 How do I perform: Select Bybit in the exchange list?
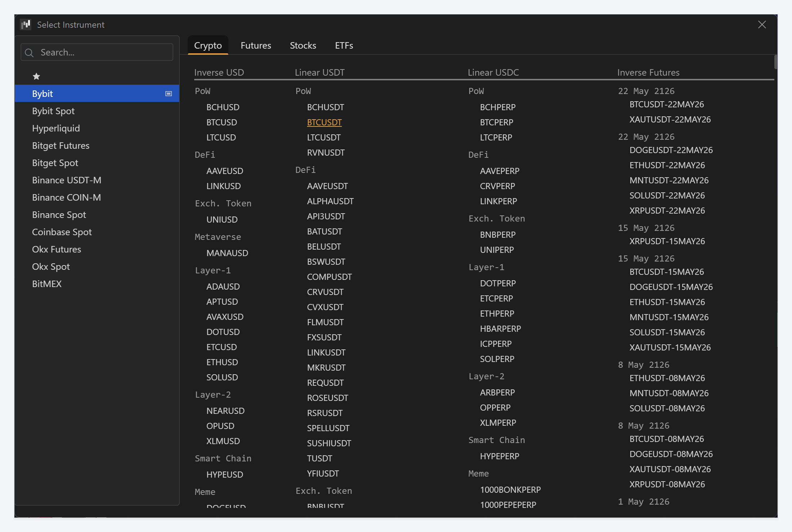click(97, 94)
